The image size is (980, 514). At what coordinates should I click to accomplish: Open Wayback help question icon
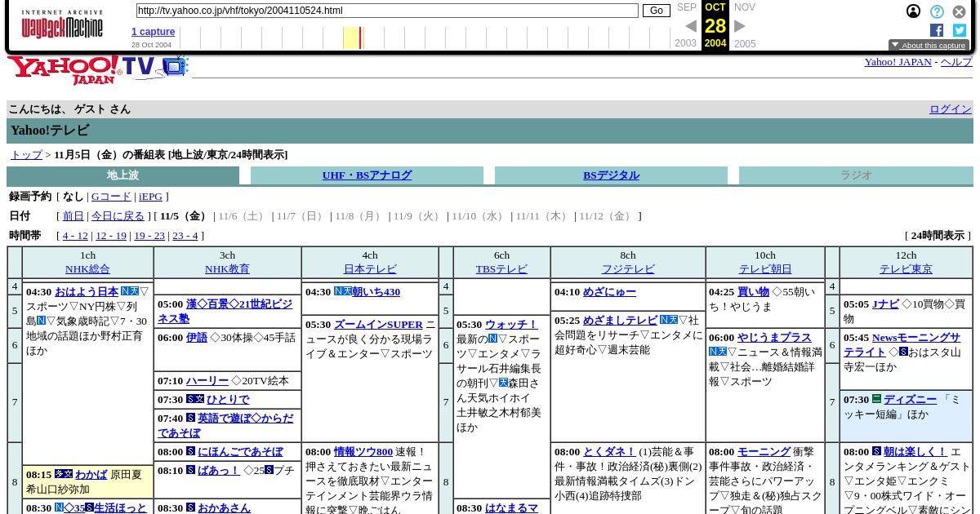point(937,11)
